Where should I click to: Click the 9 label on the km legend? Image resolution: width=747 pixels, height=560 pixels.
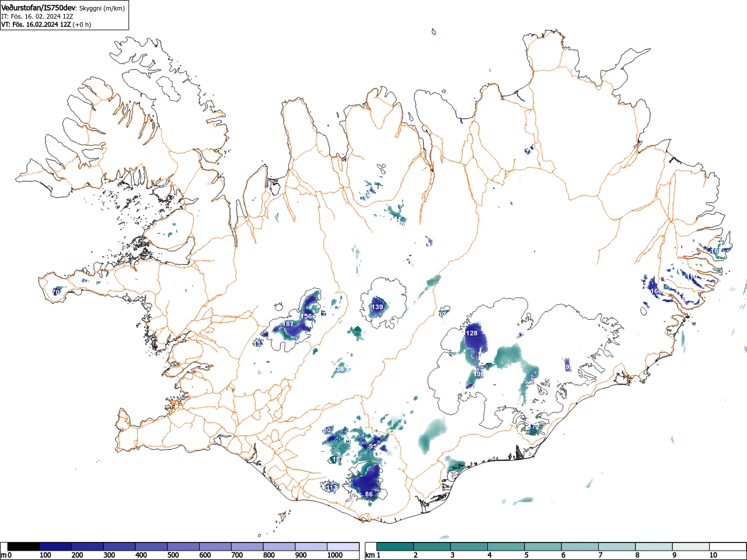click(x=675, y=555)
